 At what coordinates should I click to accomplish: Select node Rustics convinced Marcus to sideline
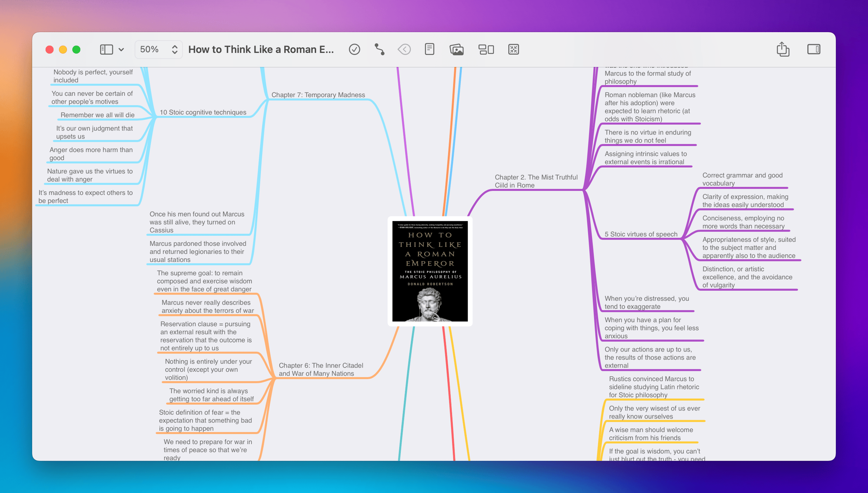(654, 387)
